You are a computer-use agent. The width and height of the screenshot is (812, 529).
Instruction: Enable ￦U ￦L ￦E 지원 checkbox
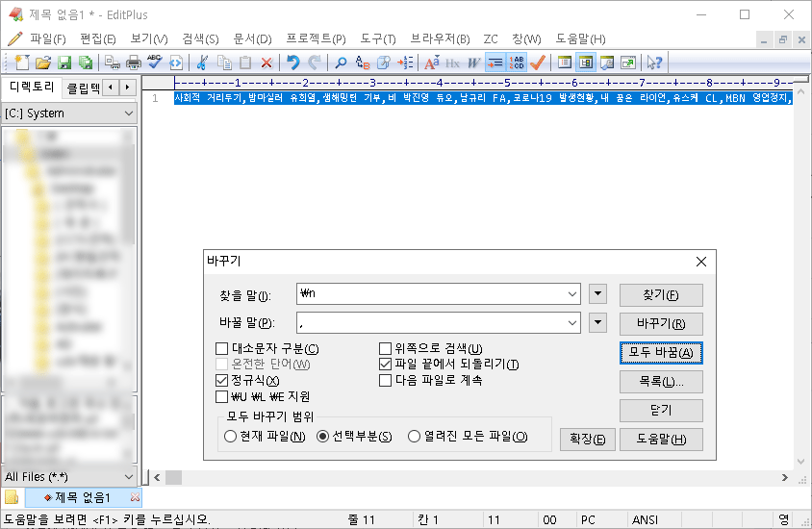221,396
